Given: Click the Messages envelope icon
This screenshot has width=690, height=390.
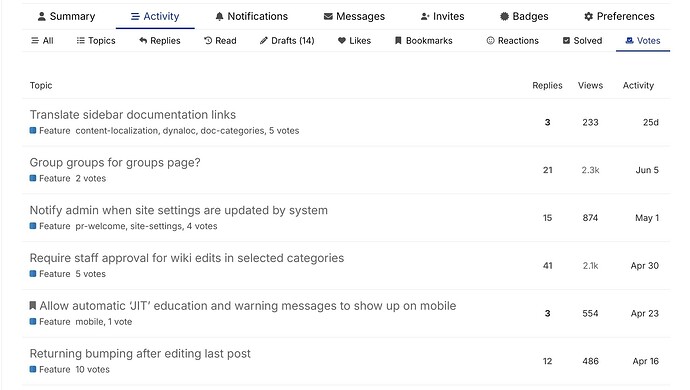Looking at the screenshot, I should click(x=328, y=17).
